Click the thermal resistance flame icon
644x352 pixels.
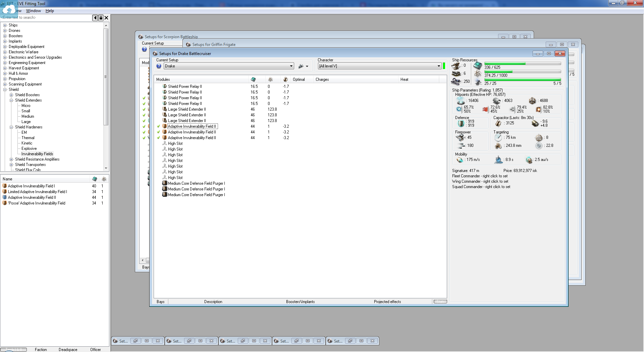click(x=485, y=109)
